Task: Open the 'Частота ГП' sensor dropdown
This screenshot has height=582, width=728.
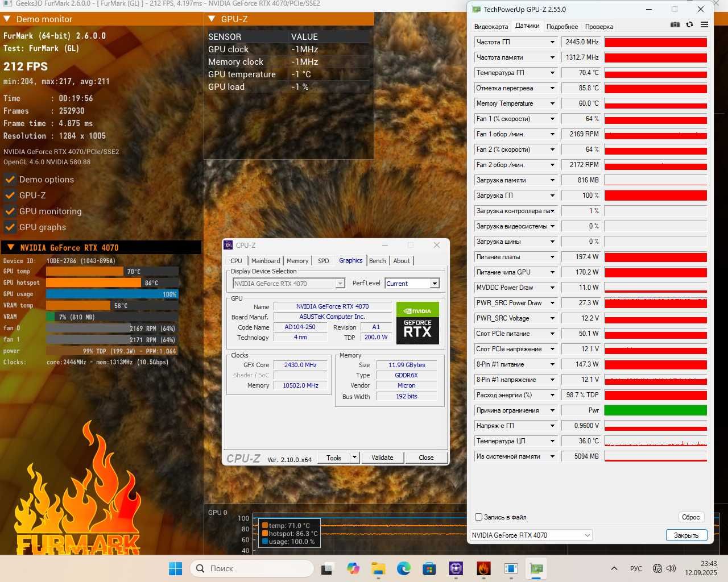Action: click(x=552, y=42)
